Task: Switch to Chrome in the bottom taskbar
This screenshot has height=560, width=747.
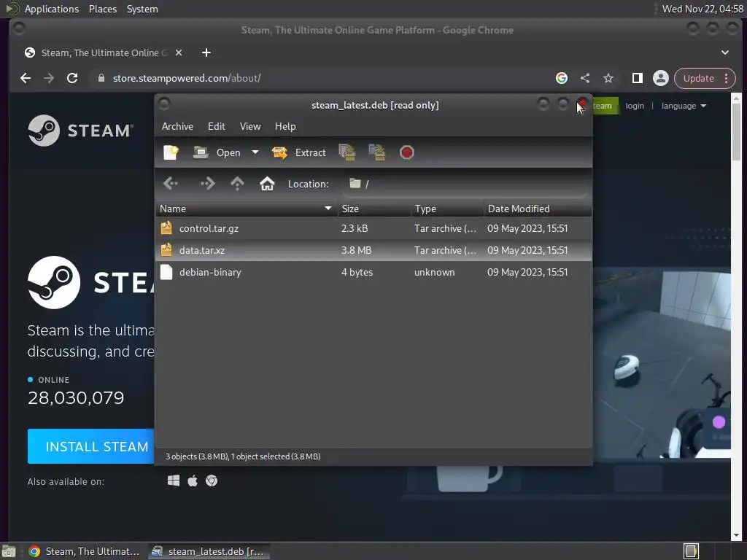Action: pyautogui.click(x=85, y=551)
